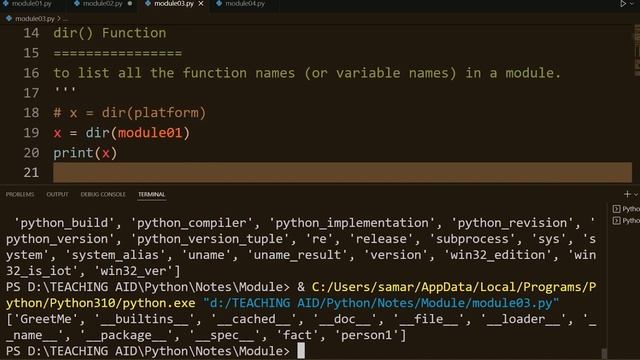Close the module03.py tab
This screenshot has width=640, height=360.
(x=201, y=4)
